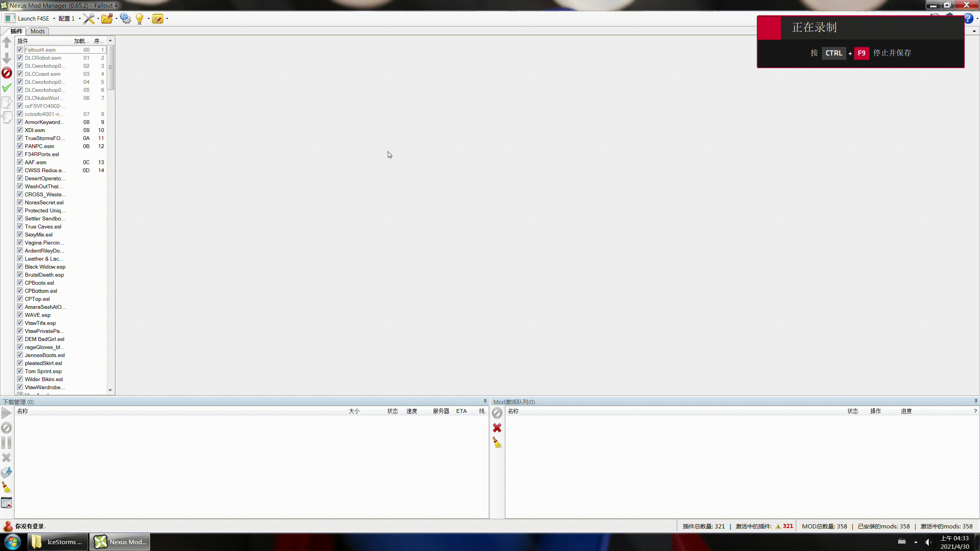
Task: Uncheck the Fallout4.esm plugin checkbox
Action: 20,50
